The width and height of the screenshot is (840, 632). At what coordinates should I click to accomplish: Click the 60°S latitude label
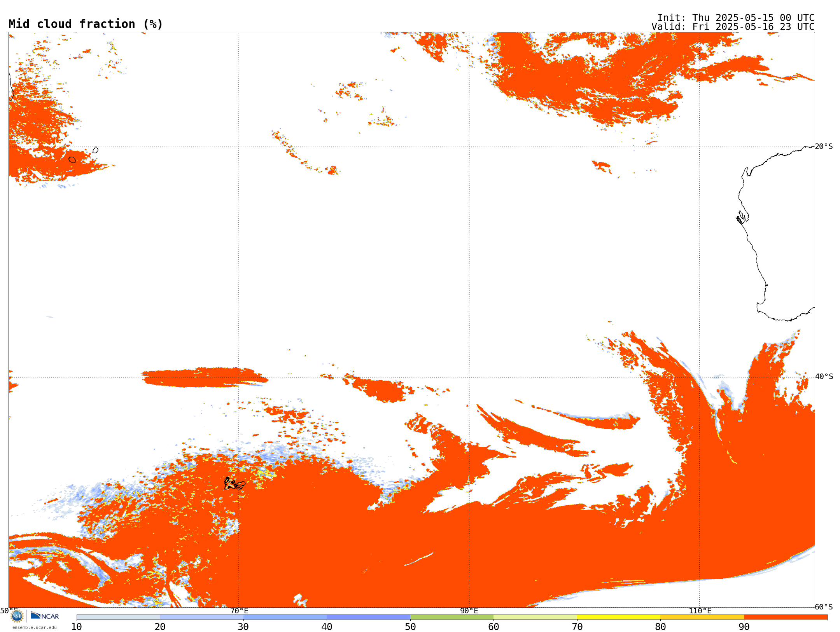pyautogui.click(x=824, y=607)
